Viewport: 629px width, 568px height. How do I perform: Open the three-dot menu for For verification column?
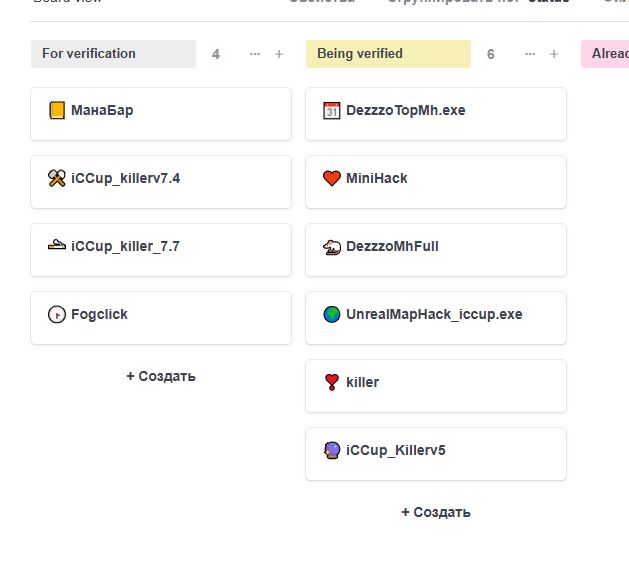coord(255,54)
